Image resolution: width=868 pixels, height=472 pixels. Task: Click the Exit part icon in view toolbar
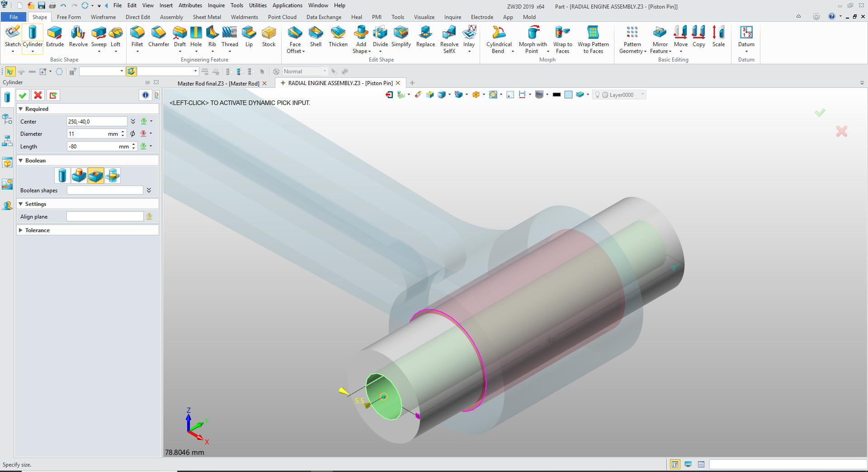pyautogui.click(x=389, y=95)
